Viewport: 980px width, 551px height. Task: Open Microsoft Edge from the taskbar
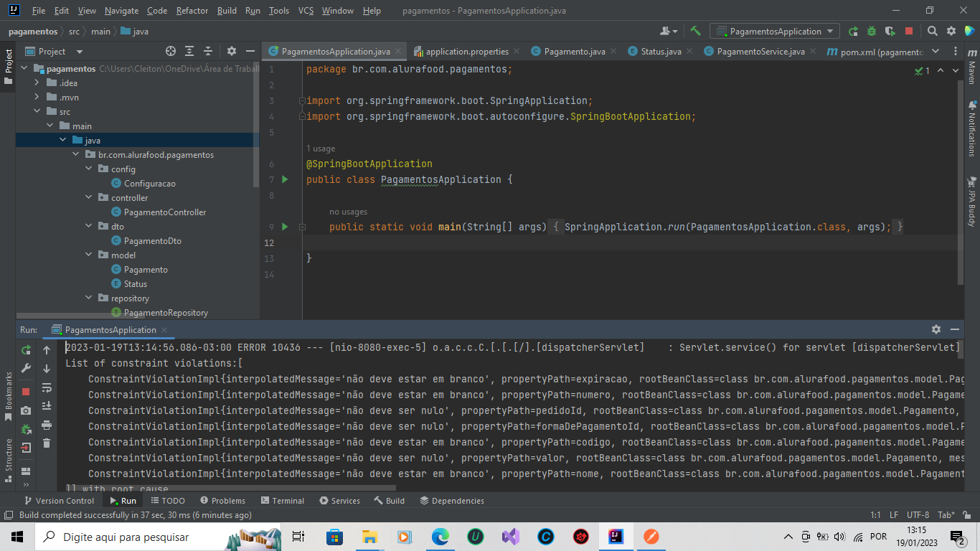click(x=440, y=537)
